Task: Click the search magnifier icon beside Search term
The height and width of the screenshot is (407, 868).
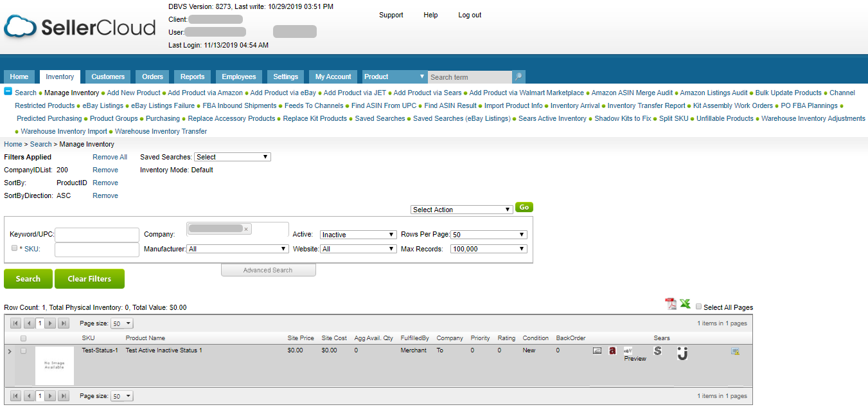Action: pos(518,77)
